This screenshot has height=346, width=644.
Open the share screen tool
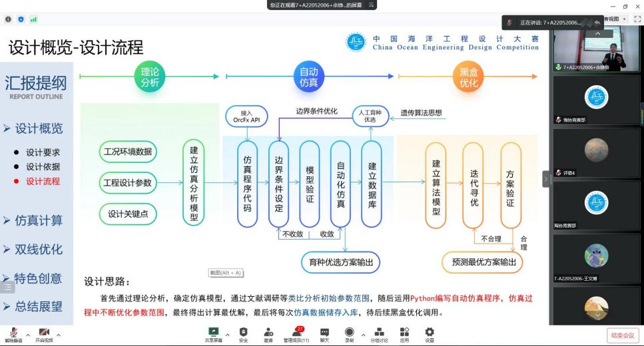(213, 333)
